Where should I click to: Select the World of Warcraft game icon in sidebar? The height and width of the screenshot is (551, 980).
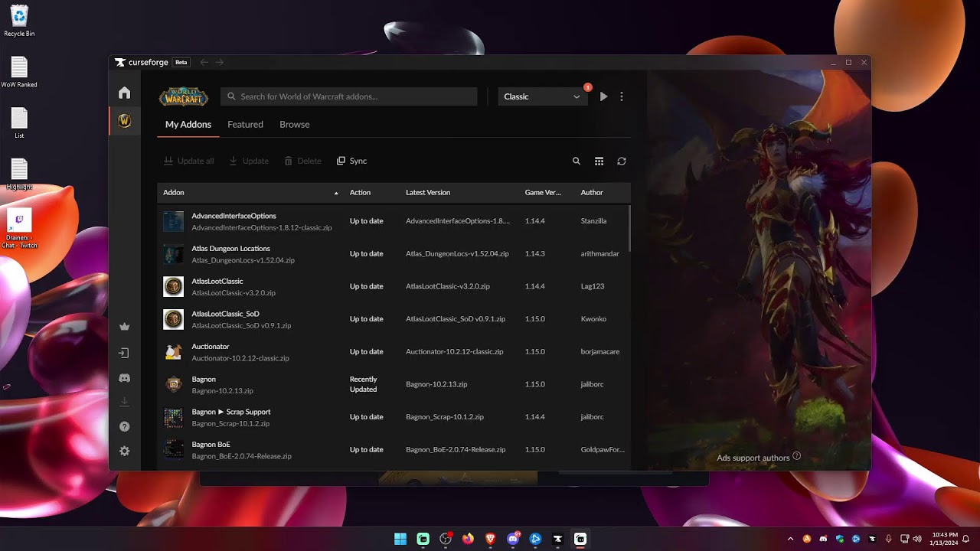pos(124,121)
